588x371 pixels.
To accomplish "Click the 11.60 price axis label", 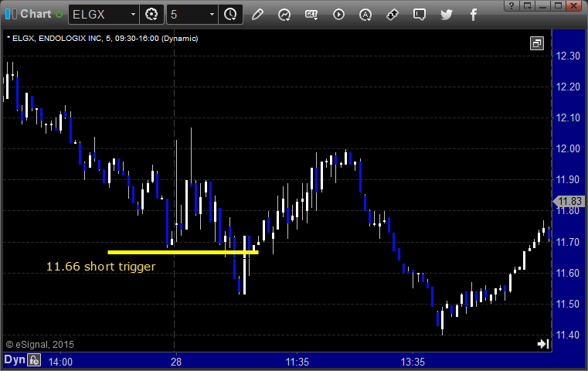I will point(568,273).
